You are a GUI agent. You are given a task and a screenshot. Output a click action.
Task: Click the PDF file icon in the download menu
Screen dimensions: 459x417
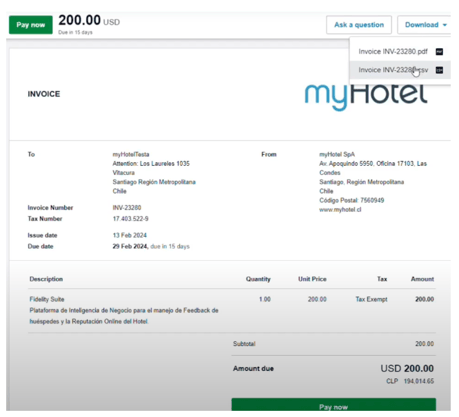click(439, 52)
